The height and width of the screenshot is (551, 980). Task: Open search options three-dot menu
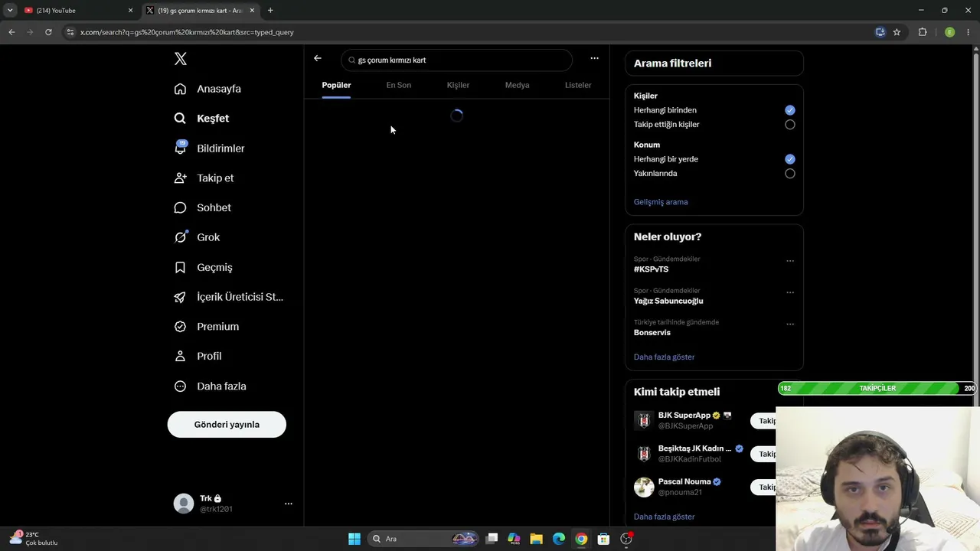[594, 58]
